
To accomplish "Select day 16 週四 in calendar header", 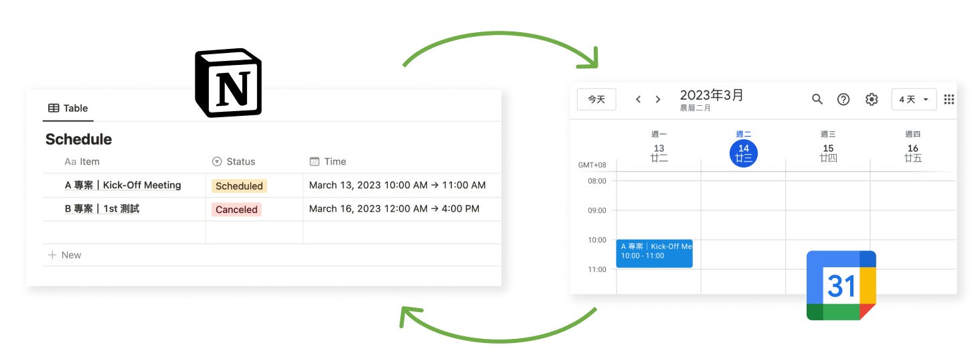I will click(x=912, y=147).
